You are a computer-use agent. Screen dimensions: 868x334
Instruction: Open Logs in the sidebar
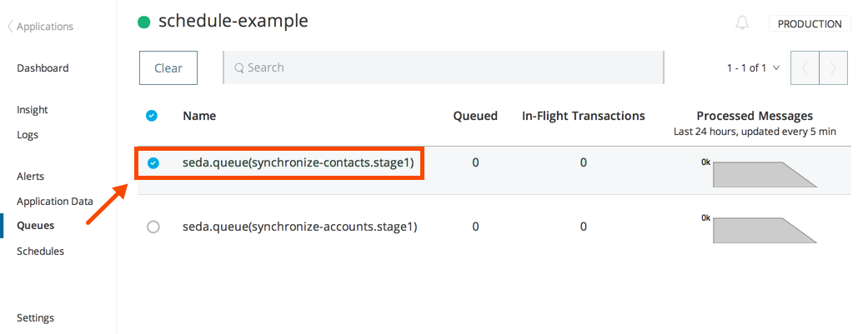pos(28,135)
